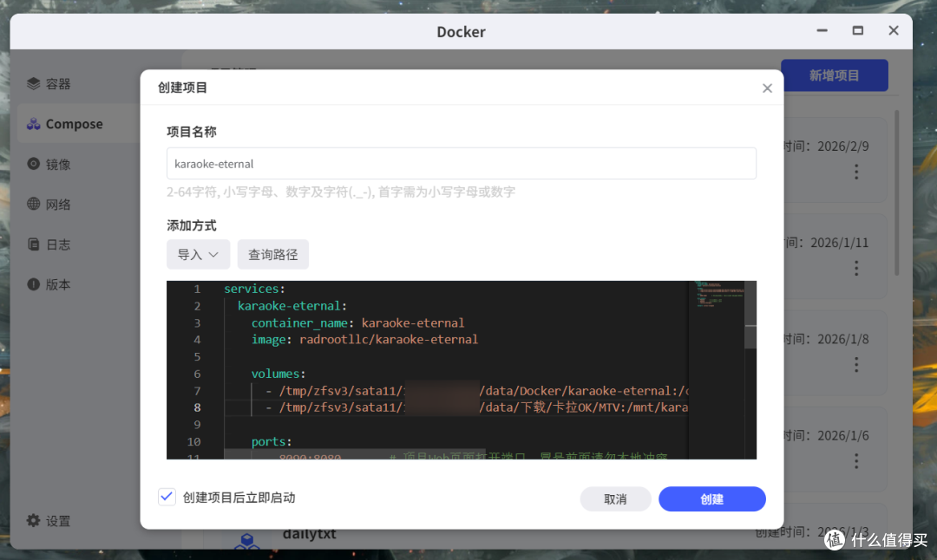
Task: Close the 创建项目 dialog with the X
Action: pos(767,88)
